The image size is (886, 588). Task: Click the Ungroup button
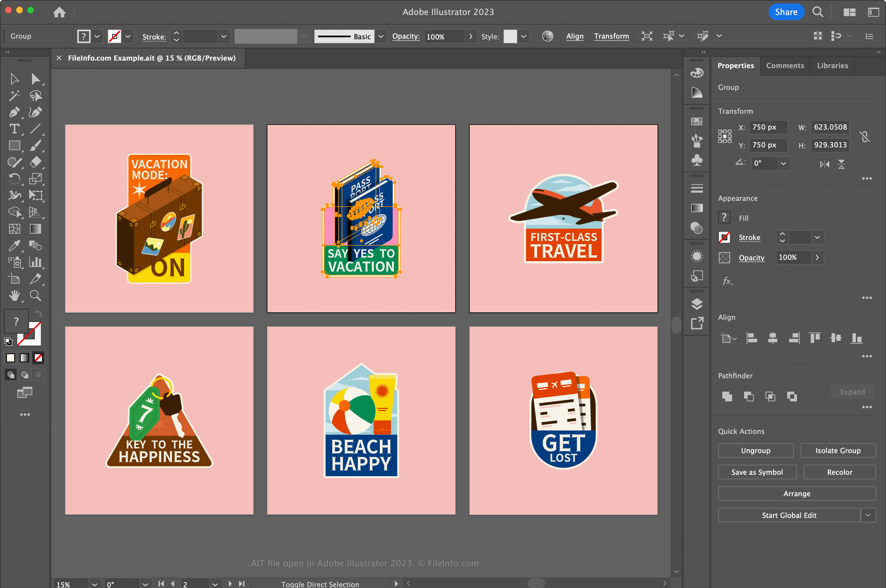point(755,450)
